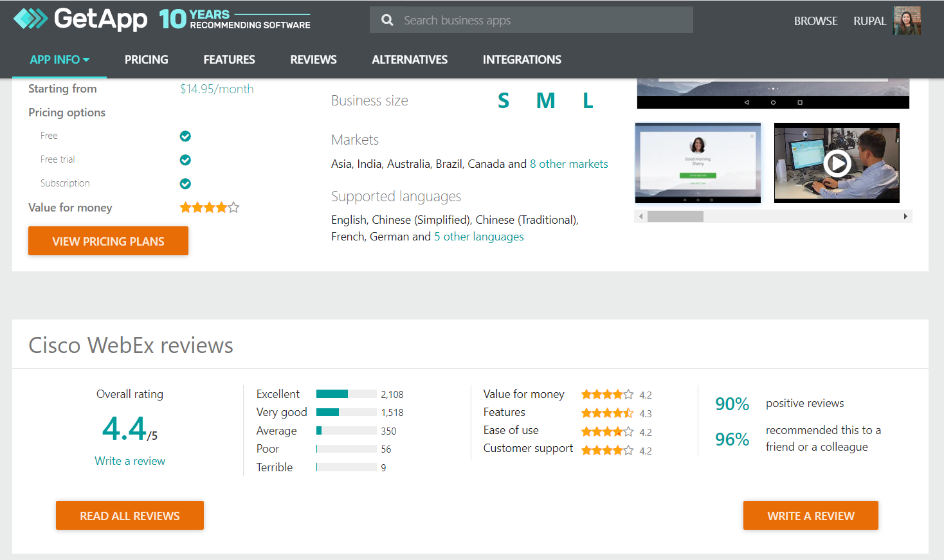
Task: Click the search magnifier icon
Action: point(387,20)
